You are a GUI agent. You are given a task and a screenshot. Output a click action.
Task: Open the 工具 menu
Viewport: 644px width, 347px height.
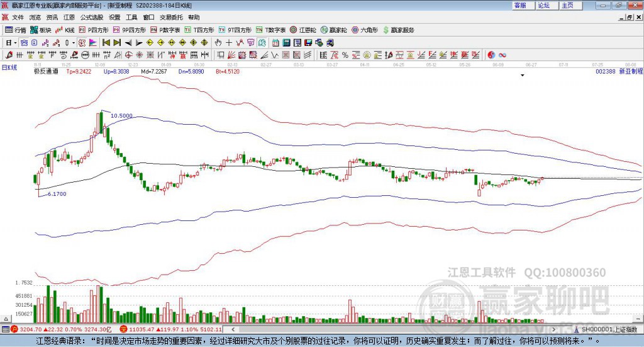[131, 17]
